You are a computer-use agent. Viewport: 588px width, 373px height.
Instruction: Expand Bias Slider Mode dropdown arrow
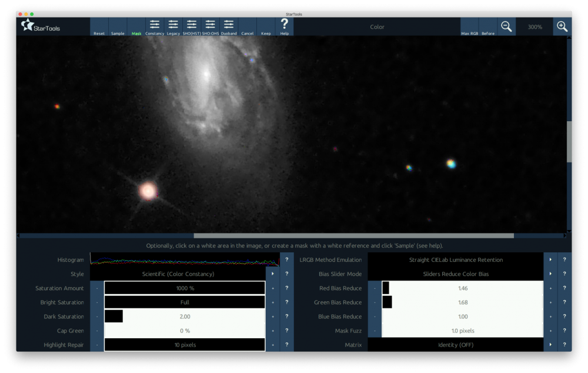click(x=550, y=274)
